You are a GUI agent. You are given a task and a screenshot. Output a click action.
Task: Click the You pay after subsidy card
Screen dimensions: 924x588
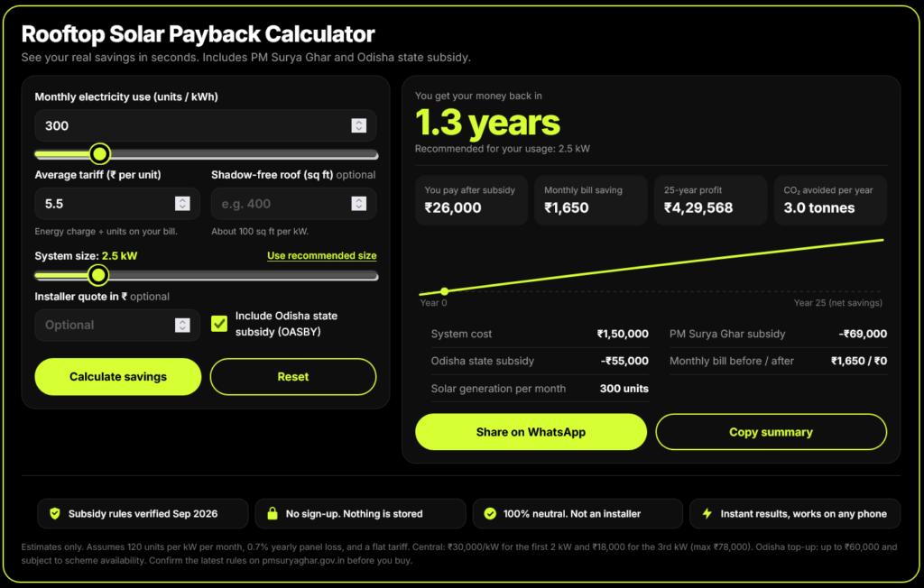[x=471, y=200]
